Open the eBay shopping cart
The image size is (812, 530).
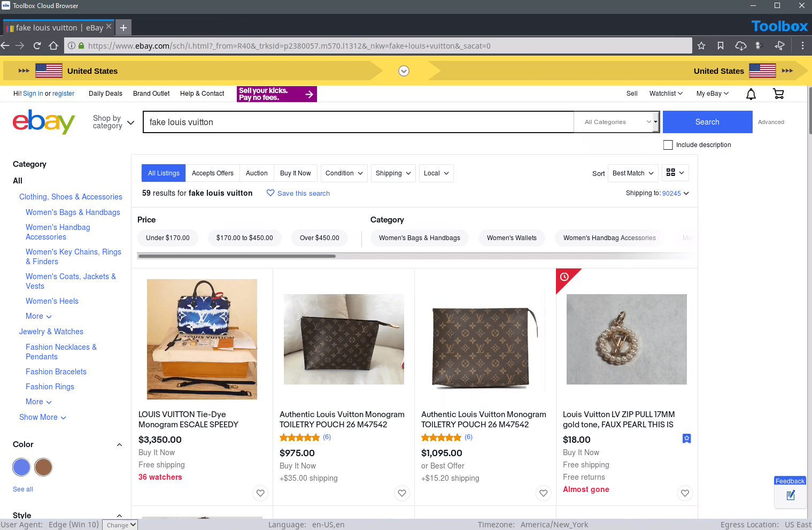pos(778,94)
